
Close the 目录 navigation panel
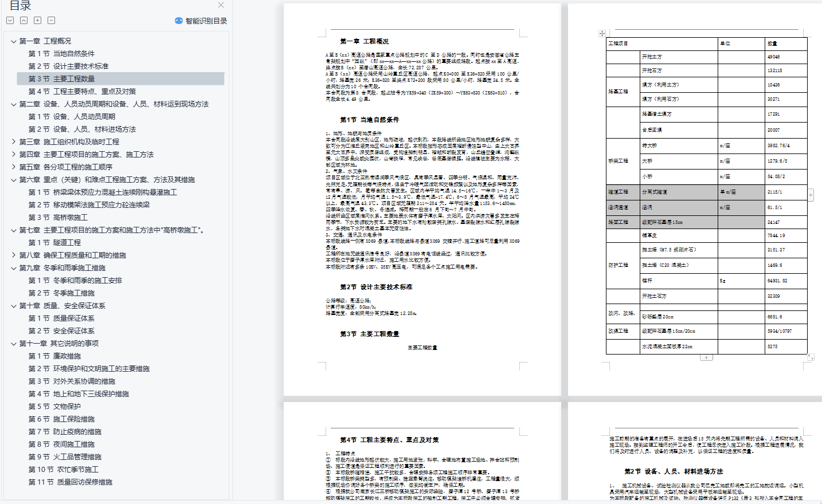click(221, 5)
